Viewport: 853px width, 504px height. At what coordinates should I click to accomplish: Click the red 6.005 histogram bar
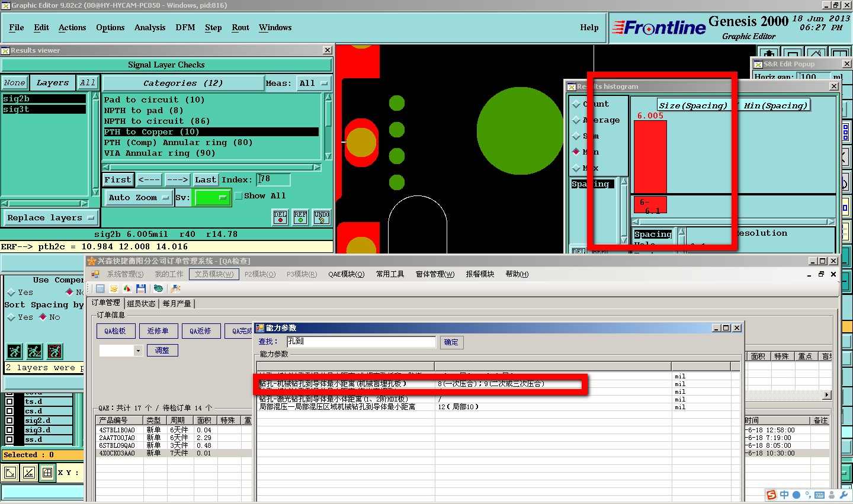click(x=650, y=156)
